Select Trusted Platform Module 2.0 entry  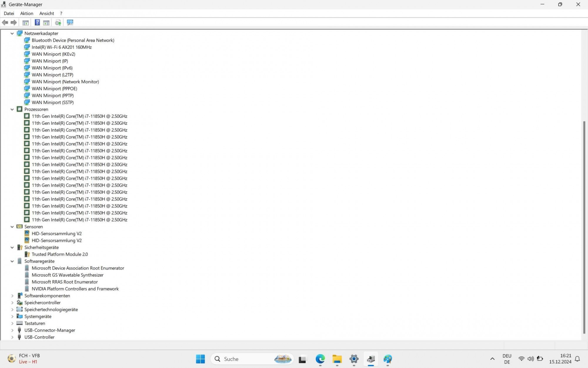[60, 254]
